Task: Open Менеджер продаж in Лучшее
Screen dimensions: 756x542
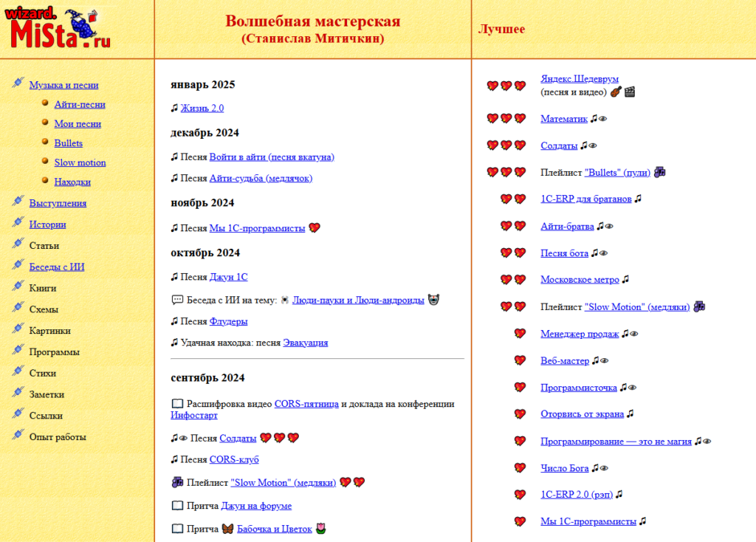Action: pyautogui.click(x=580, y=334)
